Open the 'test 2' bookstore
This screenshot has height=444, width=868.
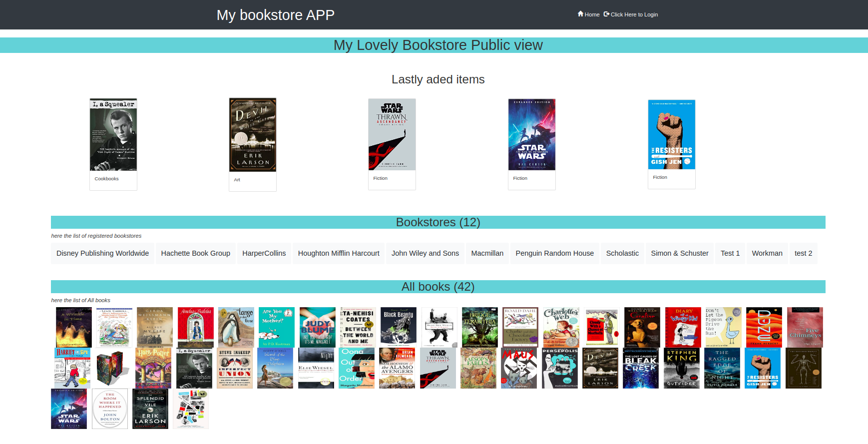[x=804, y=253]
